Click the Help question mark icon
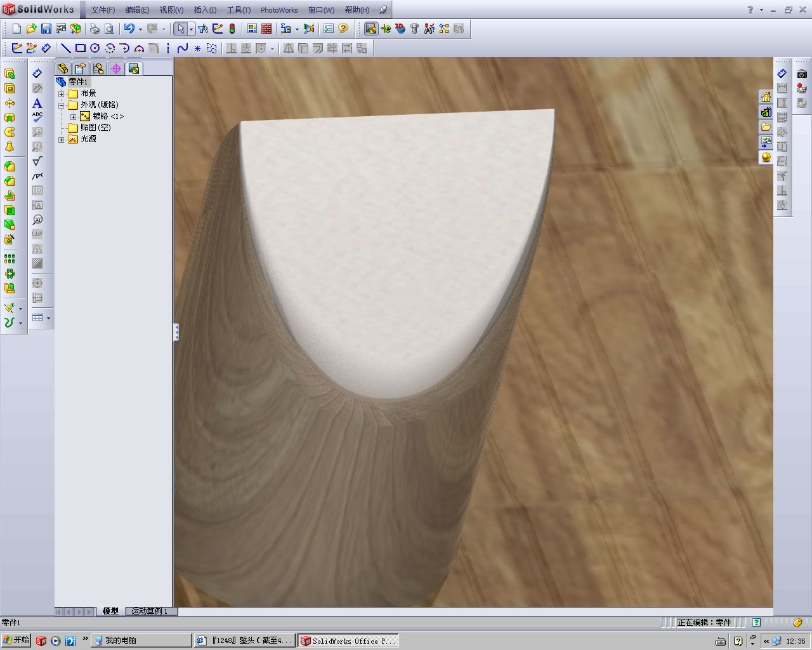812x650 pixels. tap(343, 29)
